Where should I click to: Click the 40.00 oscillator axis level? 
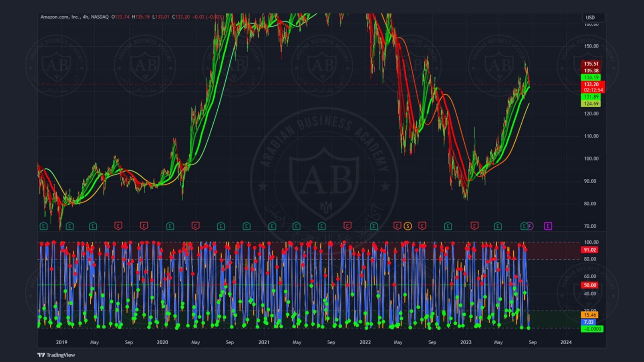click(x=590, y=294)
